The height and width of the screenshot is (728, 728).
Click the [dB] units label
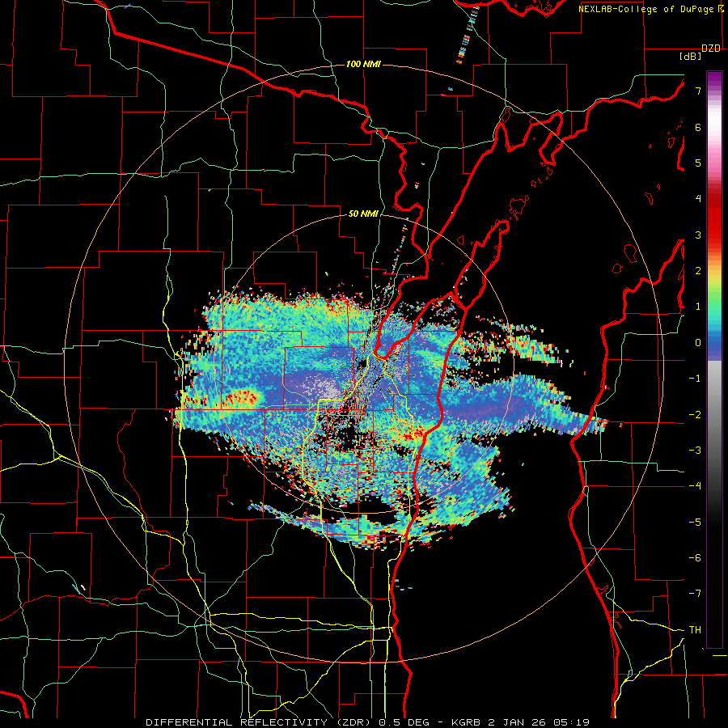click(x=691, y=57)
